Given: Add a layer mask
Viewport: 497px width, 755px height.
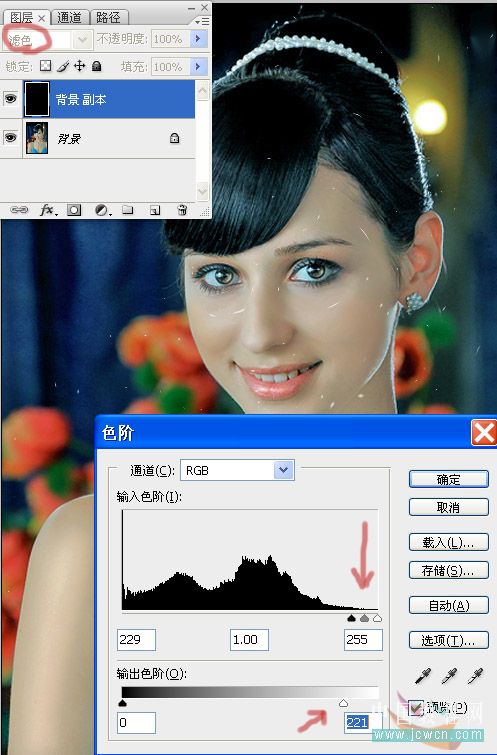Looking at the screenshot, I should [x=74, y=210].
